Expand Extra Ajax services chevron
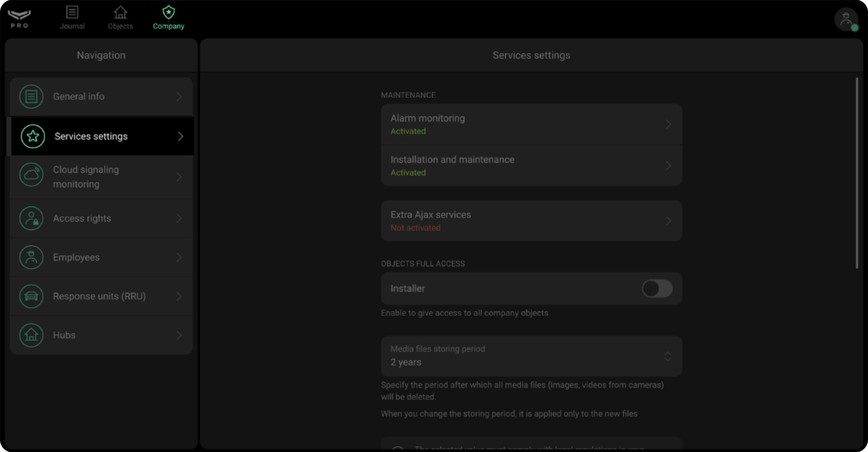Image resolution: width=868 pixels, height=452 pixels. click(668, 221)
